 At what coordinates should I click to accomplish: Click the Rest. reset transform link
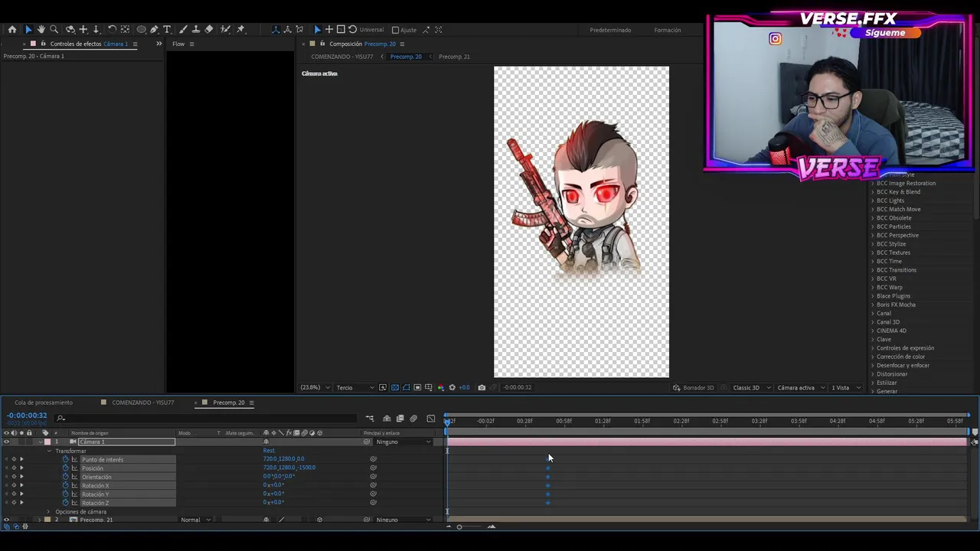[x=269, y=451]
